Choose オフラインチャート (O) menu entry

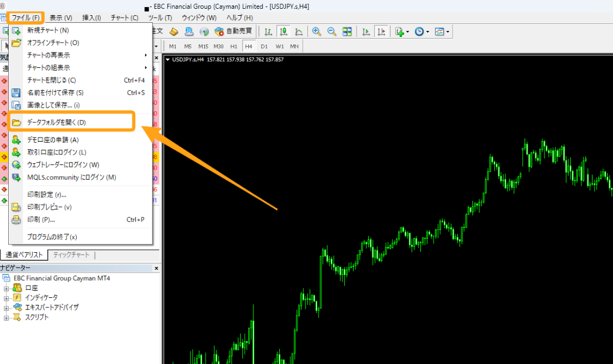[x=80, y=43]
